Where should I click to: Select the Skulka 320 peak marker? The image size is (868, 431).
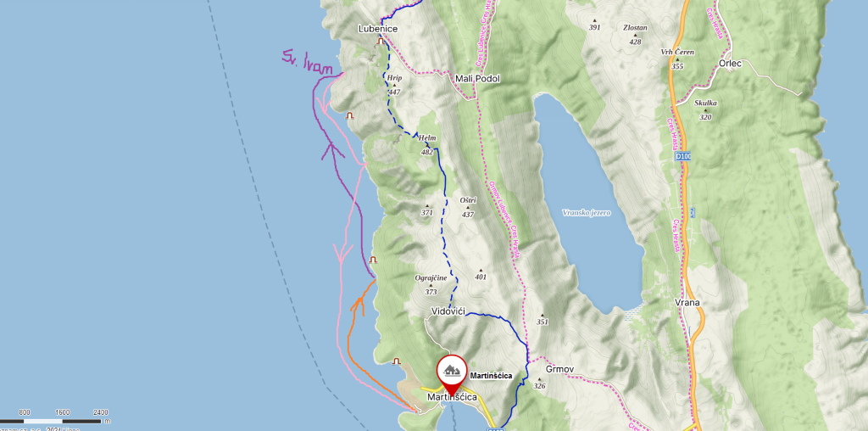click(x=705, y=109)
